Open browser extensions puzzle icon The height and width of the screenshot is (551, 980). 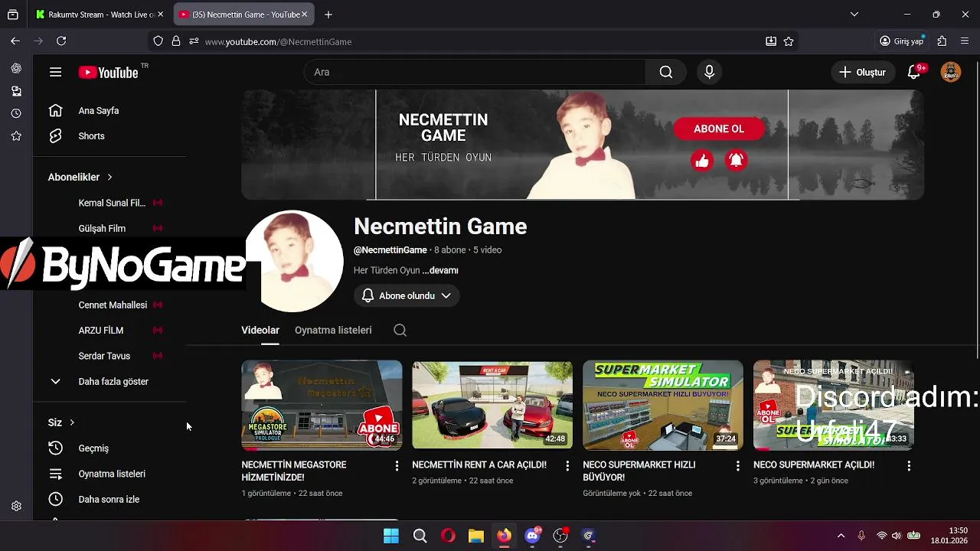(x=942, y=41)
